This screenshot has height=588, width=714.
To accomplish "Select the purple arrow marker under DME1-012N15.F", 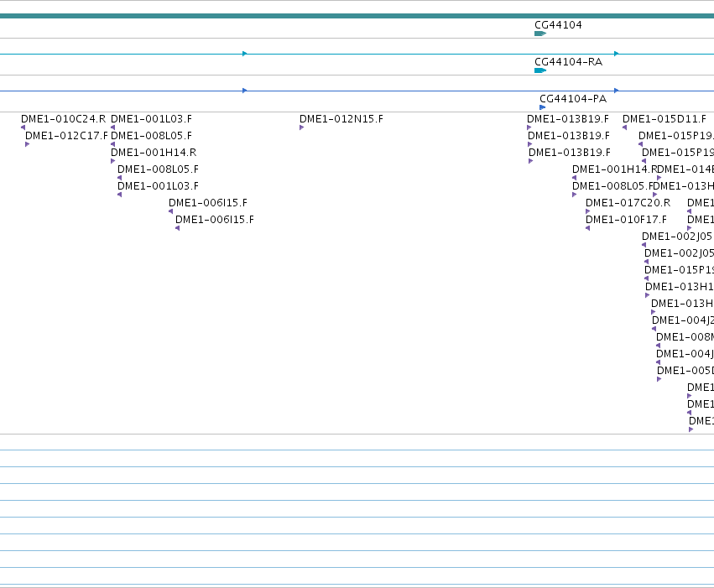I will (x=301, y=127).
